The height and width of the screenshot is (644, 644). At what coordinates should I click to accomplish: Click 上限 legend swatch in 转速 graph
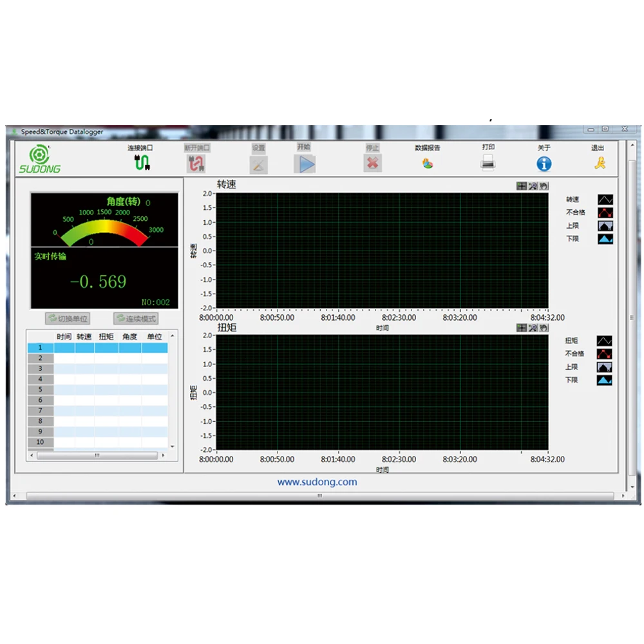coord(605,226)
